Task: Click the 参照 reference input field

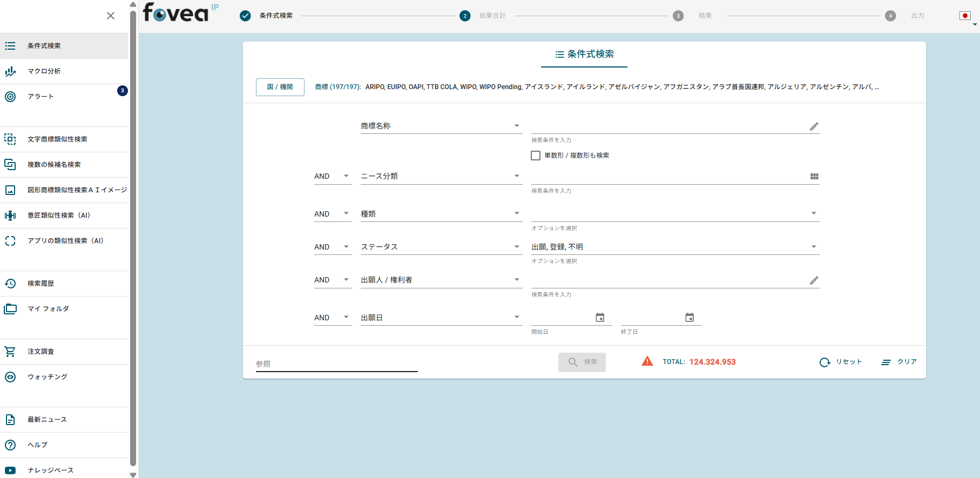Action: pyautogui.click(x=336, y=364)
